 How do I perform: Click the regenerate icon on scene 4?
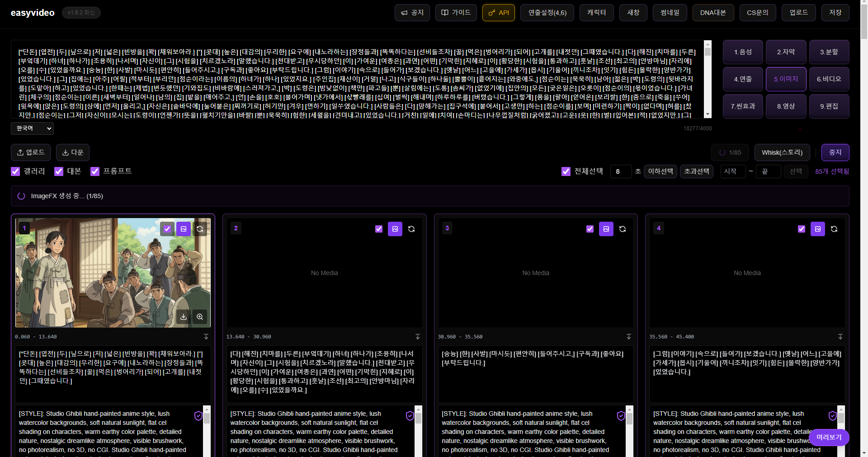point(834,229)
